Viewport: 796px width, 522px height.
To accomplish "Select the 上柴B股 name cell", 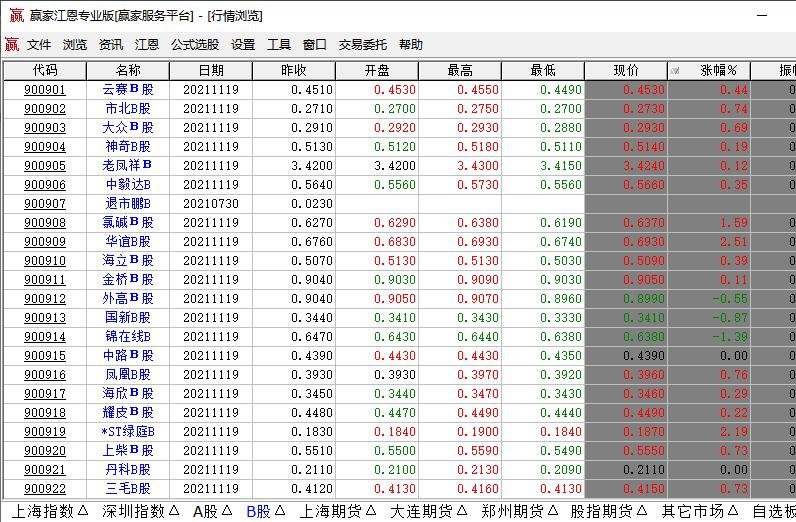I will point(128,450).
